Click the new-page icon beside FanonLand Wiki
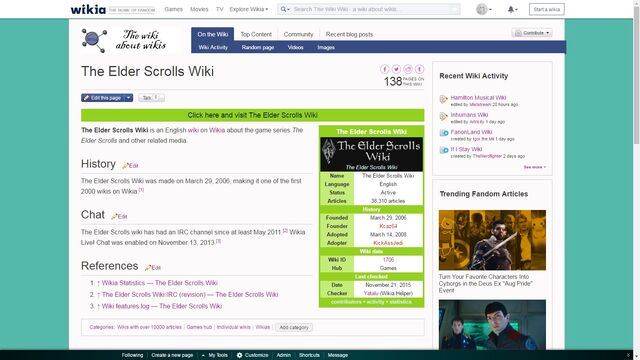 coord(444,133)
